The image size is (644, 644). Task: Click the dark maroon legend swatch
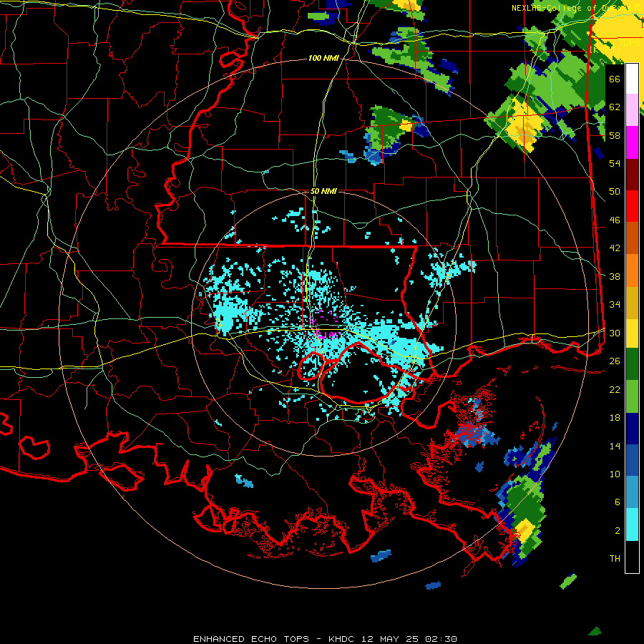click(x=632, y=174)
